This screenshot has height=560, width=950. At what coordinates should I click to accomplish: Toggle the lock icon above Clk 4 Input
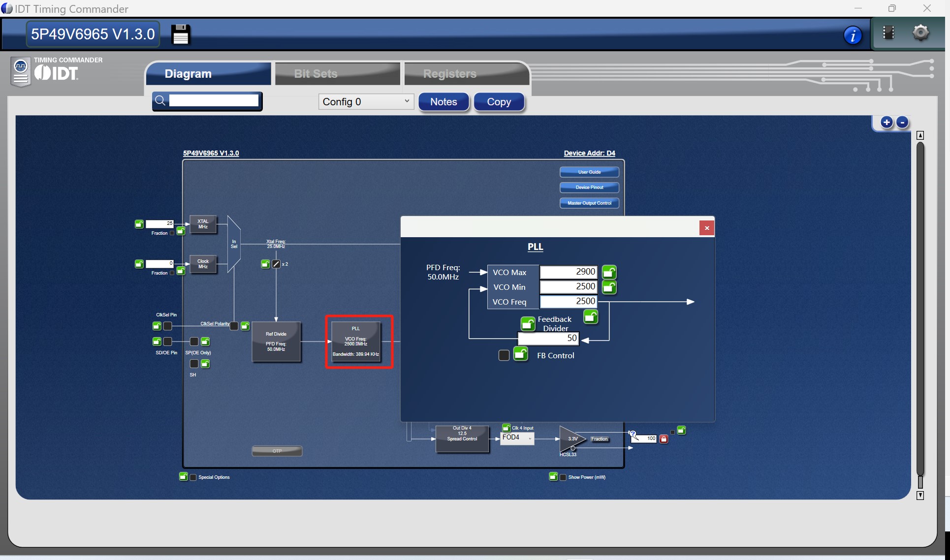point(506,427)
